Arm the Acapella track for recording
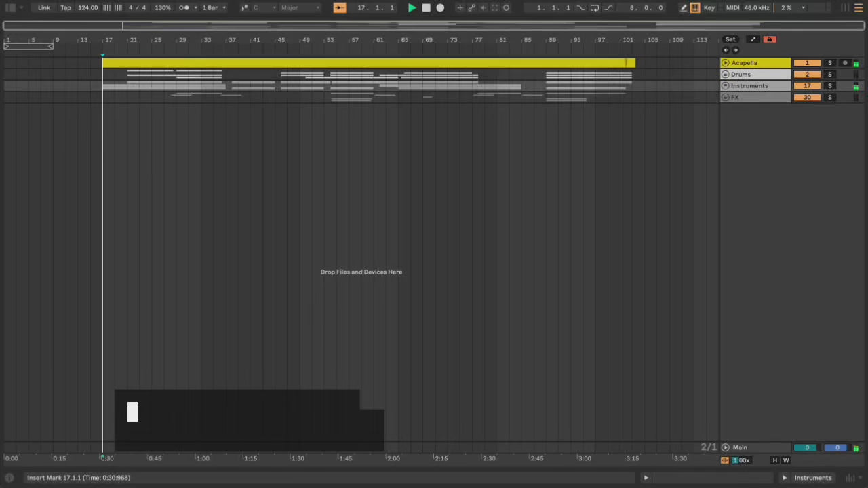868x488 pixels. pos(845,63)
